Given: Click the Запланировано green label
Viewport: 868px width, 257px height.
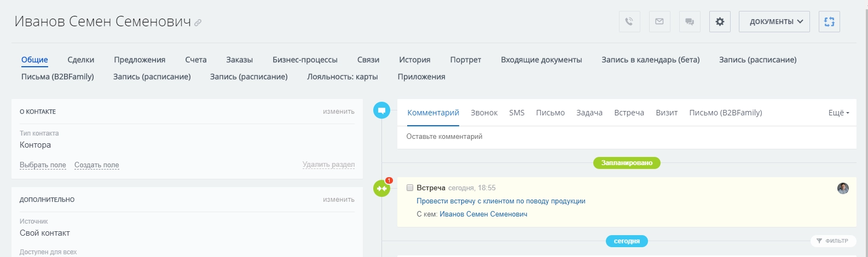Looking at the screenshot, I should (627, 163).
